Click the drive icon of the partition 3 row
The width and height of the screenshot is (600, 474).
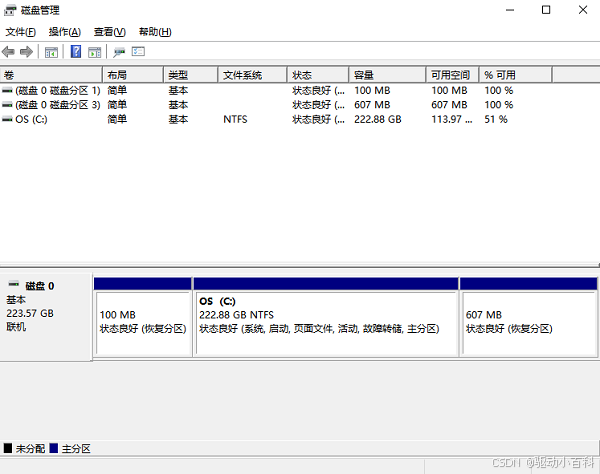(7, 105)
